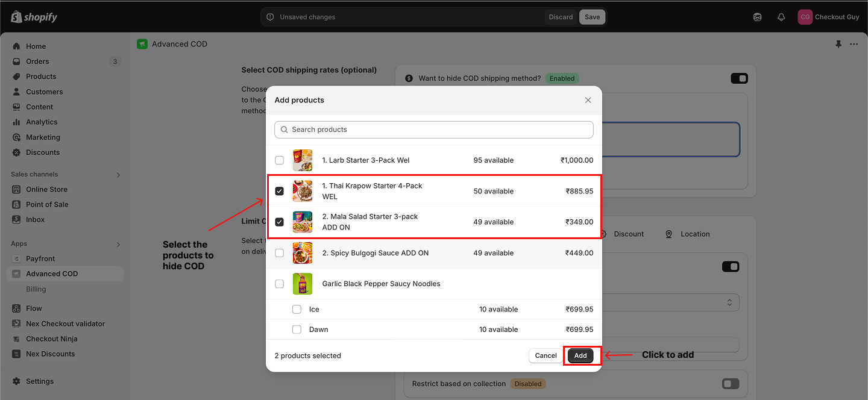Open the notifications bell icon
This screenshot has height=400, width=868.
coord(781,17)
